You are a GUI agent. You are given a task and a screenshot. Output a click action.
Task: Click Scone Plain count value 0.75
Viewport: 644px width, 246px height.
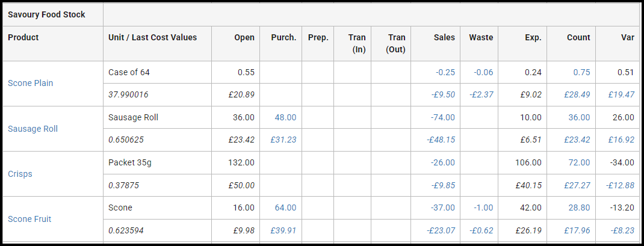[581, 72]
